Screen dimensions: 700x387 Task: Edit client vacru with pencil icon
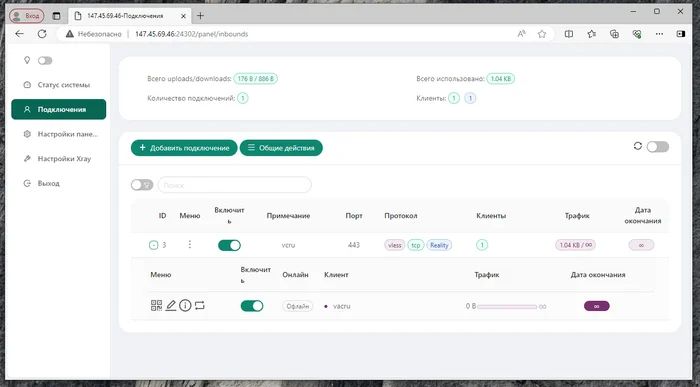coord(171,305)
